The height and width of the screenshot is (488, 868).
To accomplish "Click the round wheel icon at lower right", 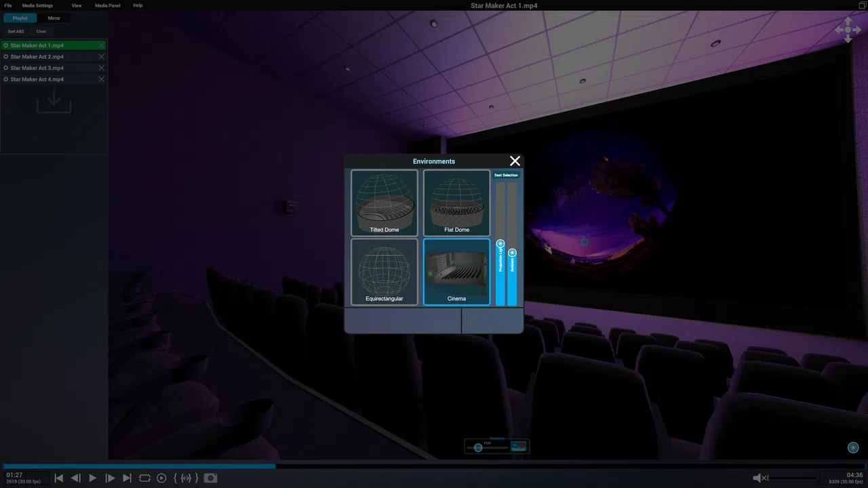I will coord(854,447).
